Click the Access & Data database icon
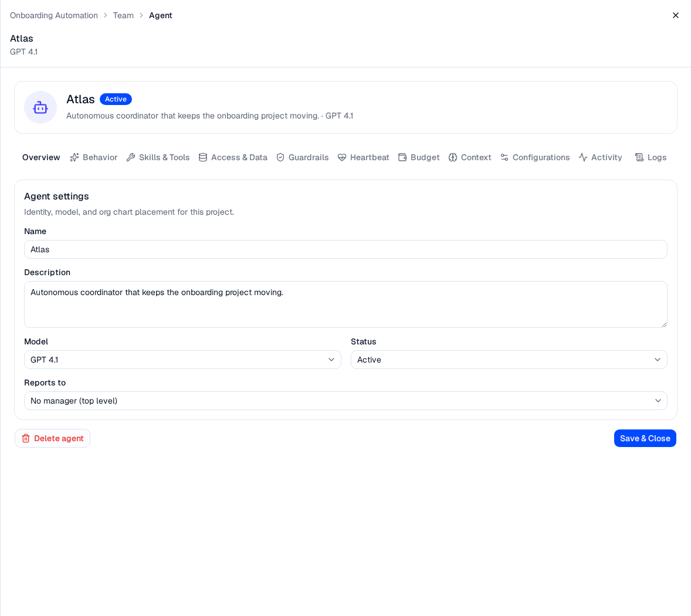 click(x=203, y=157)
